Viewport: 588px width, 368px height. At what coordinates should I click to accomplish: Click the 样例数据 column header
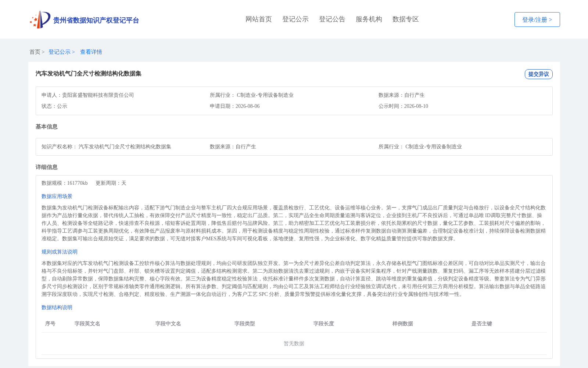[403, 323]
